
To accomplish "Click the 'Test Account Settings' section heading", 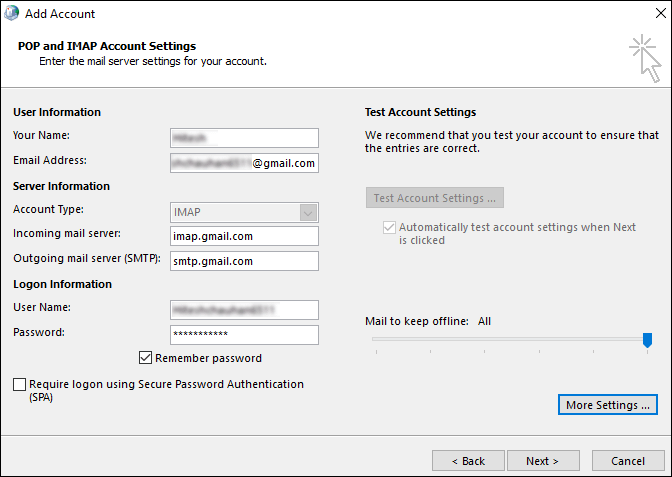I will coord(420,112).
